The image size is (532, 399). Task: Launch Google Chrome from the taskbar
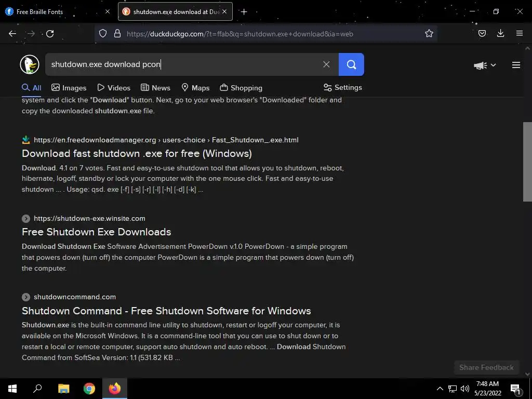(89, 389)
